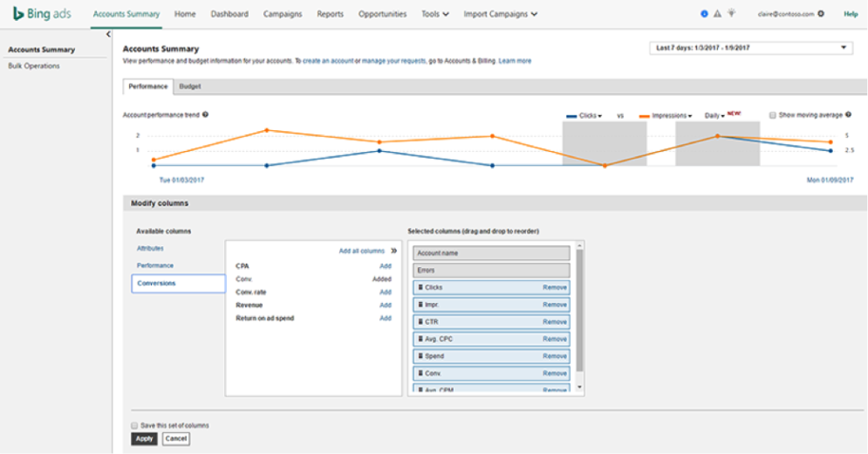Grab the drag handle on Conv. column
The height and width of the screenshot is (454, 868).
click(x=420, y=373)
